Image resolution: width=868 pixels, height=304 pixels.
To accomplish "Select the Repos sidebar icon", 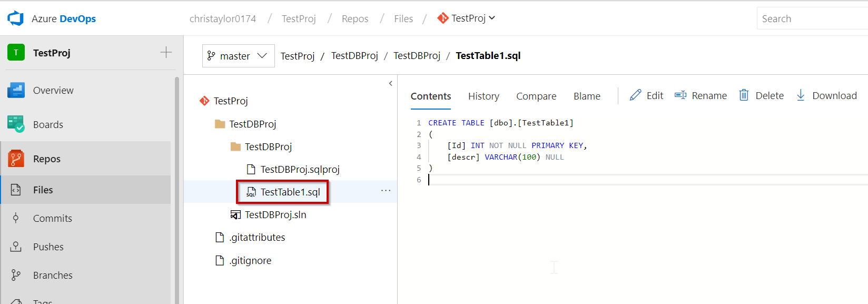I will [x=16, y=159].
